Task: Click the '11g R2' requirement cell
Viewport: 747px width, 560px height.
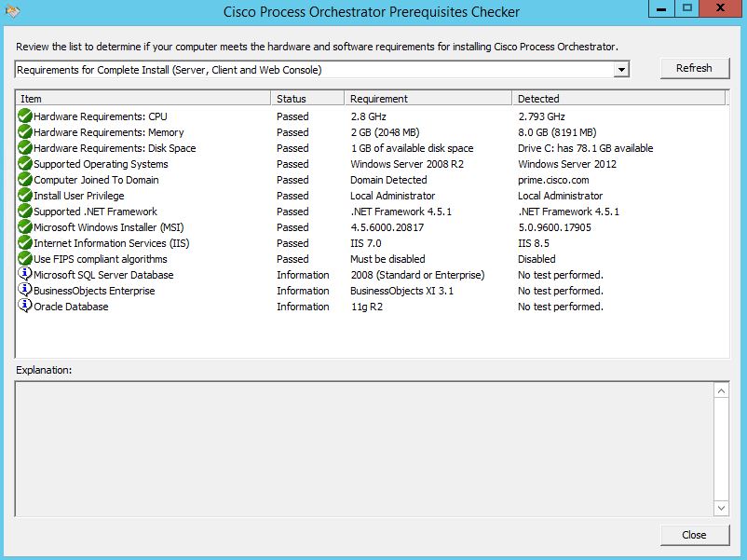Action: (x=367, y=307)
